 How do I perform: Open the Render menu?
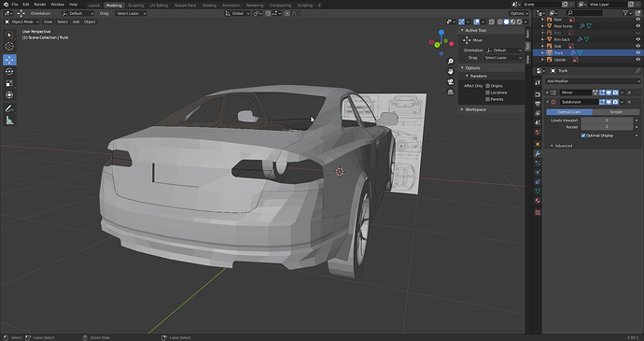[40, 5]
